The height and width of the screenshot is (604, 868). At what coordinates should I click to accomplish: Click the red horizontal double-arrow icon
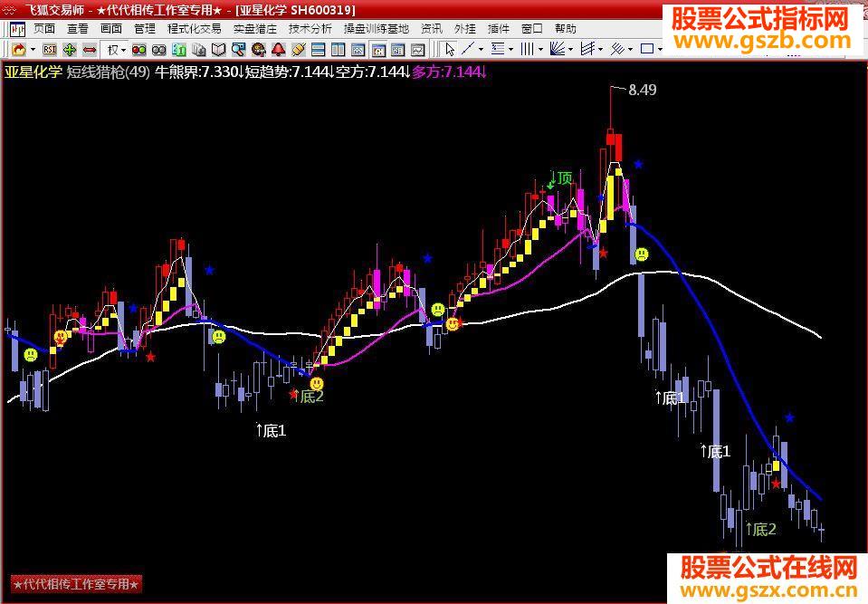(90, 50)
